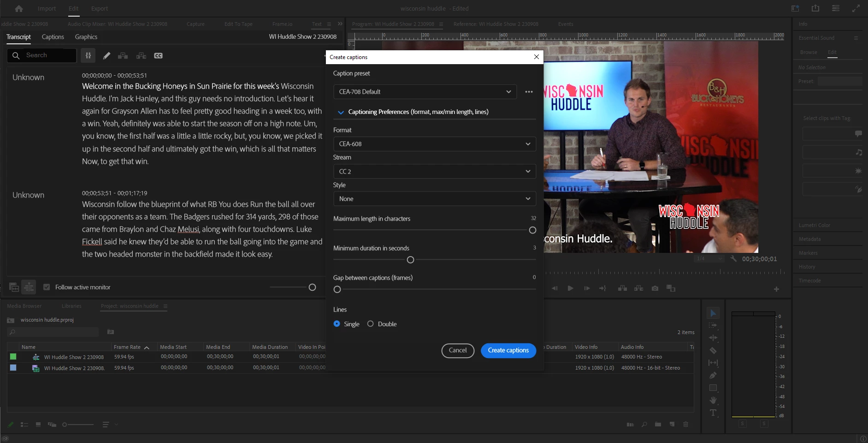Select the Rectangle tool

(713, 388)
